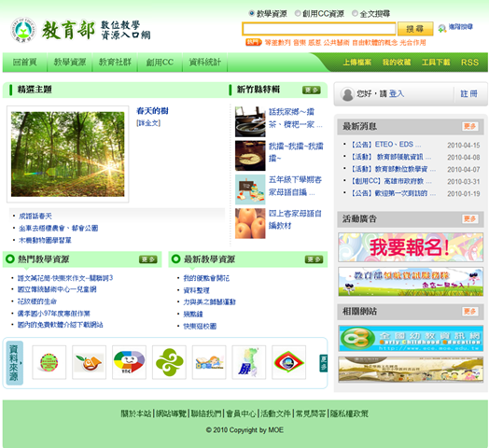Open the ETEO、EDS announcement dated 2010-04-15
The width and height of the screenshot is (489, 448).
tap(386, 145)
